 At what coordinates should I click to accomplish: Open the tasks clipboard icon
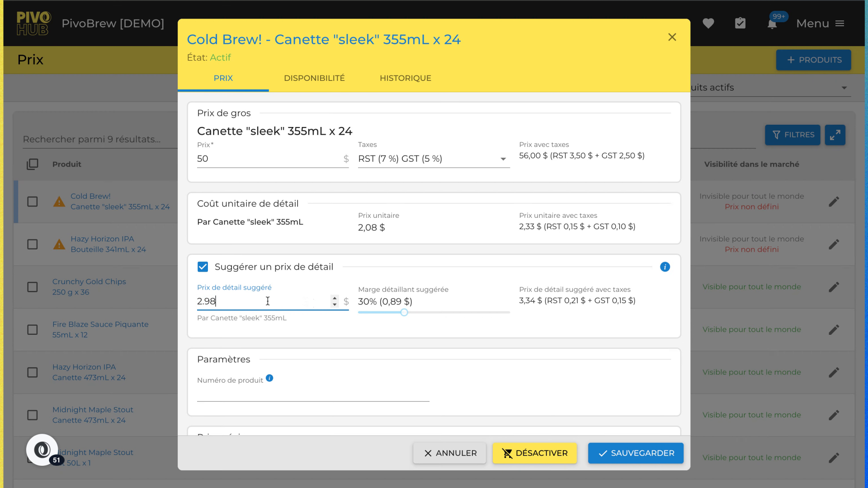click(x=740, y=23)
